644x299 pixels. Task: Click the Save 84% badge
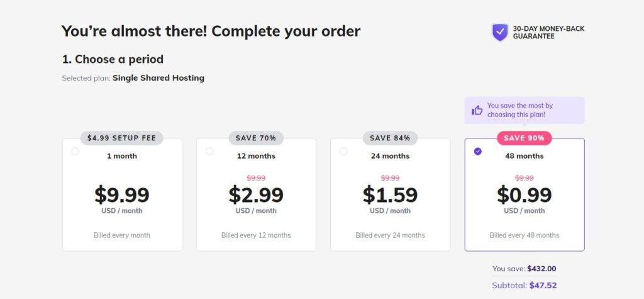390,138
